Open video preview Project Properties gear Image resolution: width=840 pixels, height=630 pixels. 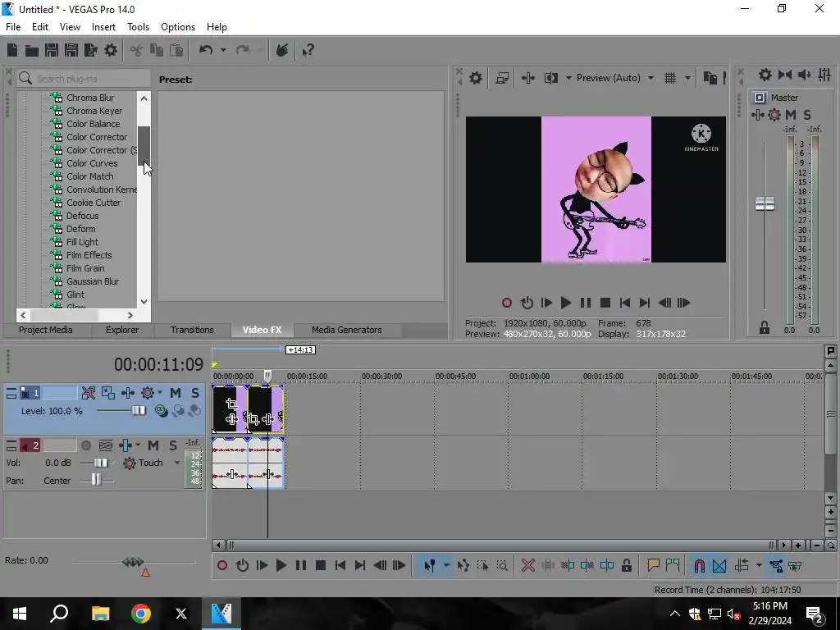pyautogui.click(x=475, y=78)
